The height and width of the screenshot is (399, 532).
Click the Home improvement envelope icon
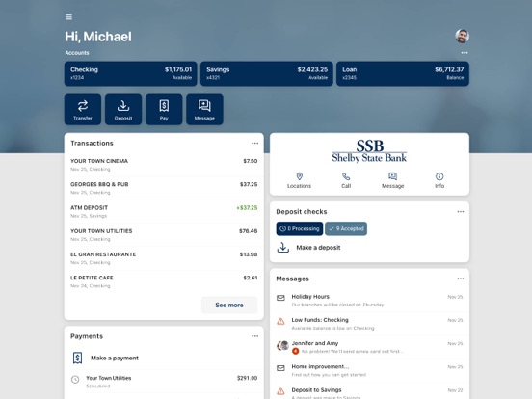(280, 368)
